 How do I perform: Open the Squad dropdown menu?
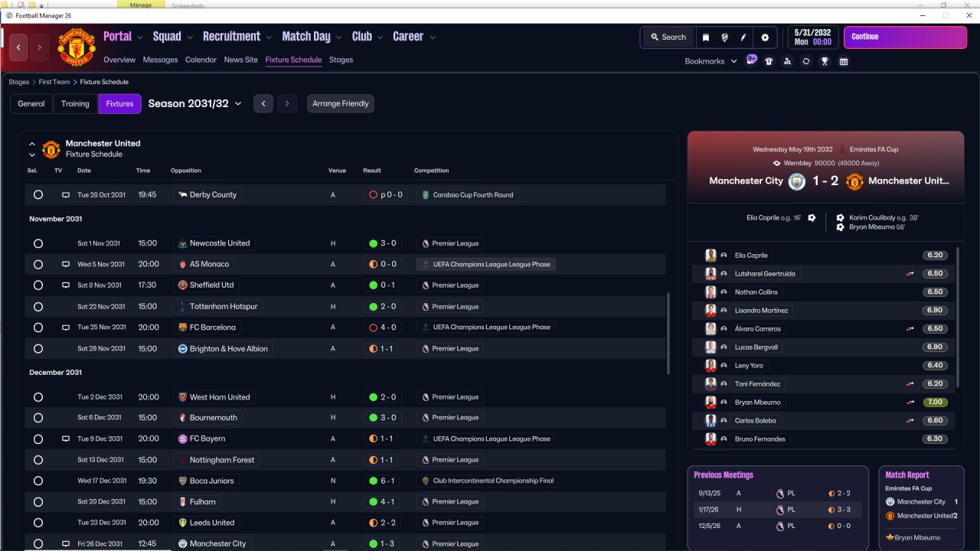point(173,37)
